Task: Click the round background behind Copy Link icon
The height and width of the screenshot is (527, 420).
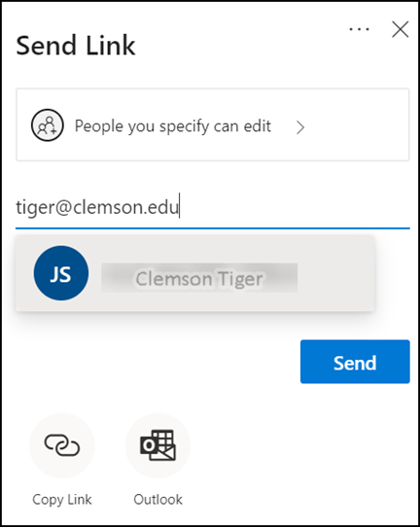Action: tap(62, 445)
